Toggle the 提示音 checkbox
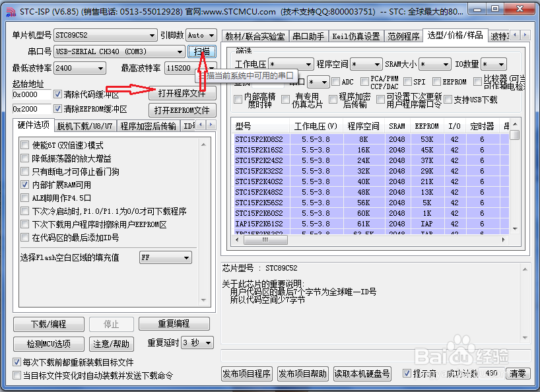Image resolution: width=540 pixels, height=392 pixels. pyautogui.click(x=407, y=373)
